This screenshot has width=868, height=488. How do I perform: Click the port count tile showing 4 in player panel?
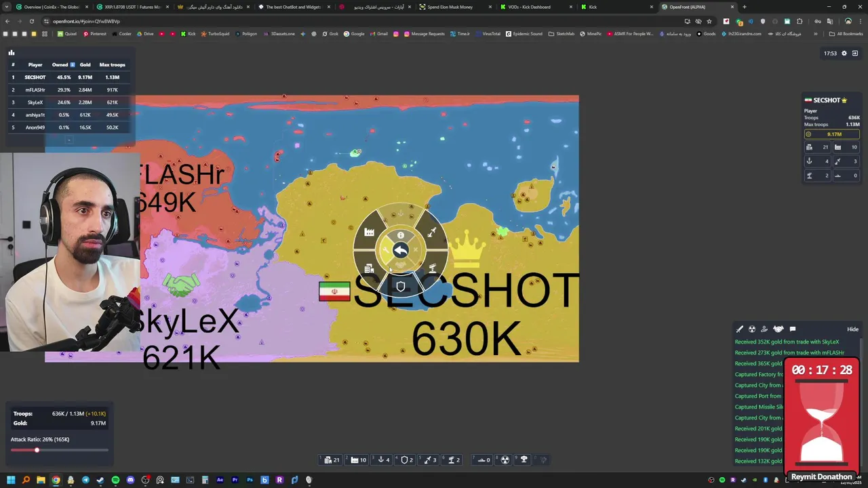click(x=818, y=161)
